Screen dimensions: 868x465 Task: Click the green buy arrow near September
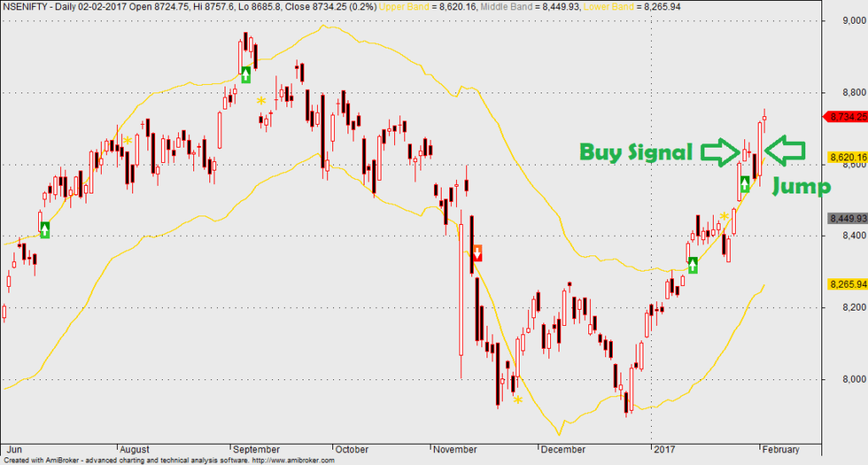pos(246,75)
